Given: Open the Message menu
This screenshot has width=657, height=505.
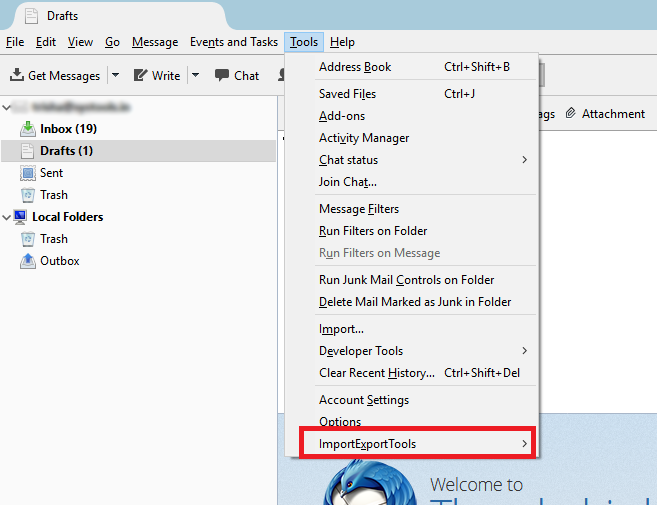Looking at the screenshot, I should (155, 42).
